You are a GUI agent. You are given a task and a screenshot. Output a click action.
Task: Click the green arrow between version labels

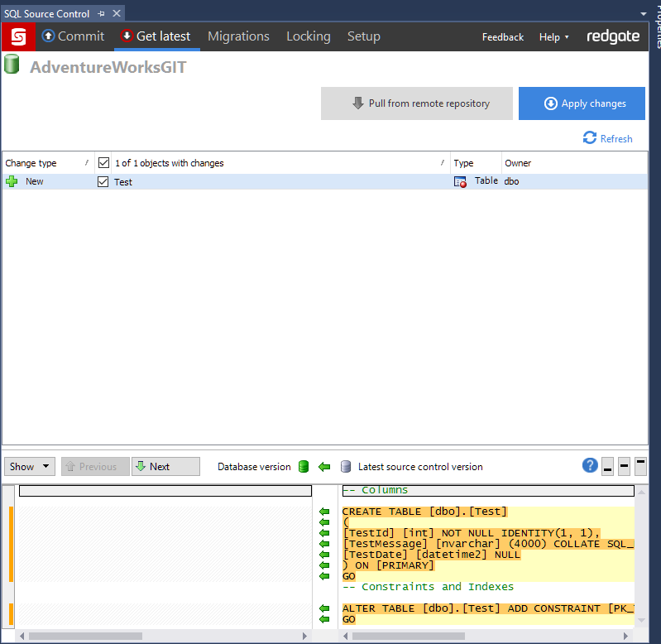pos(324,467)
